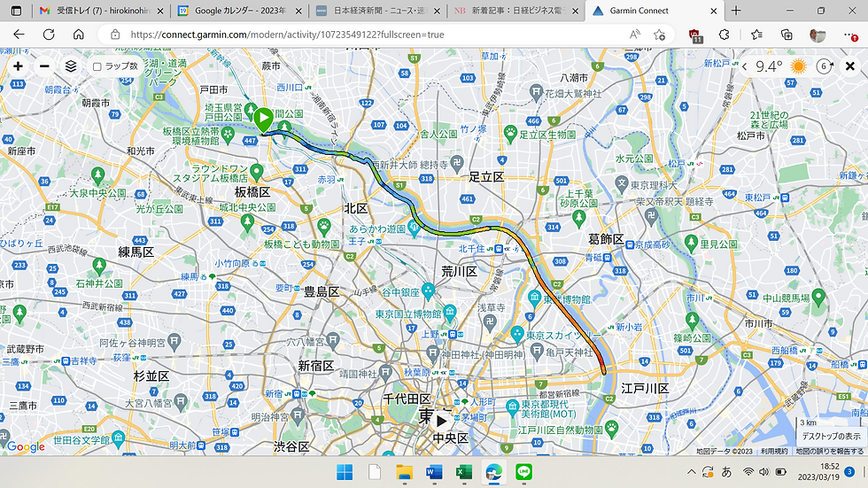Close the Google カレンダー tab
Viewport: 868px width, 488px height.
298,11
